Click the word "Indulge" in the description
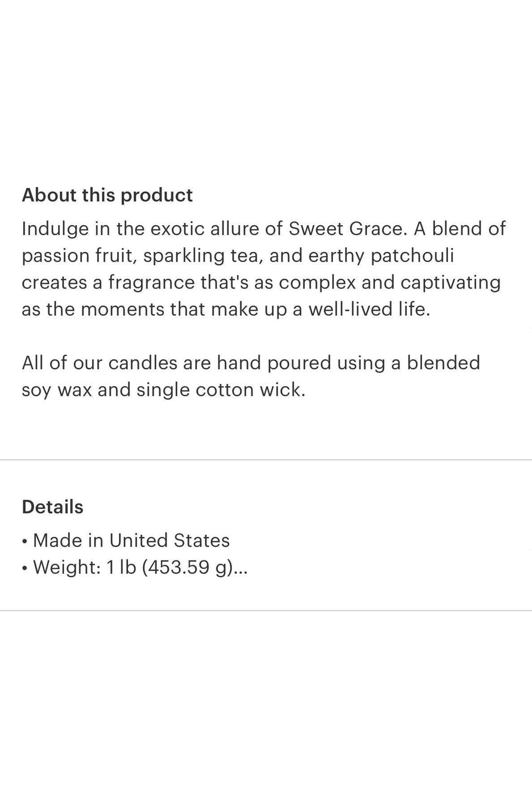 [x=54, y=229]
